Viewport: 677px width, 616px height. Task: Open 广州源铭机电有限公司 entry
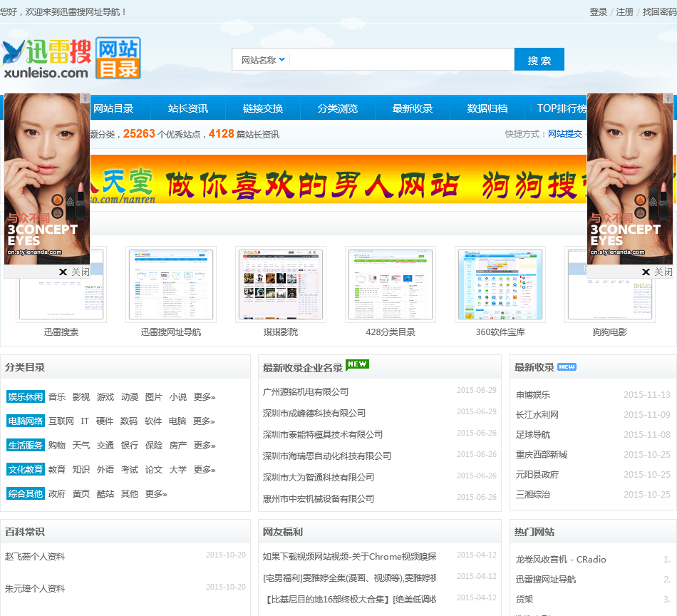[306, 391]
